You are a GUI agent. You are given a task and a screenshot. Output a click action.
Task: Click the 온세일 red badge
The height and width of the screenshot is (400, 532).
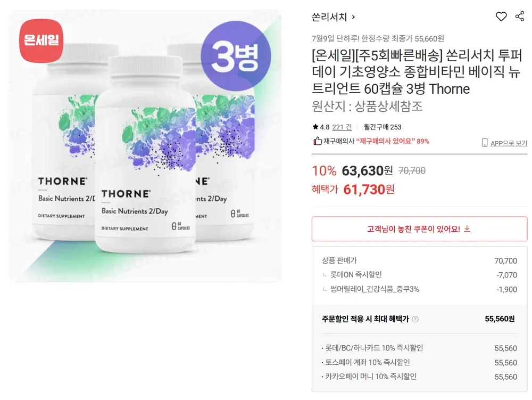point(41,41)
